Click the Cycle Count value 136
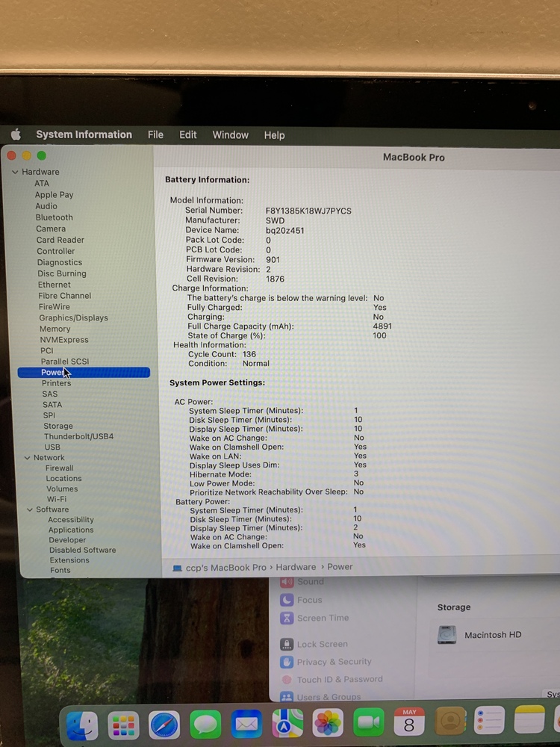This screenshot has width=560, height=747. click(x=249, y=354)
